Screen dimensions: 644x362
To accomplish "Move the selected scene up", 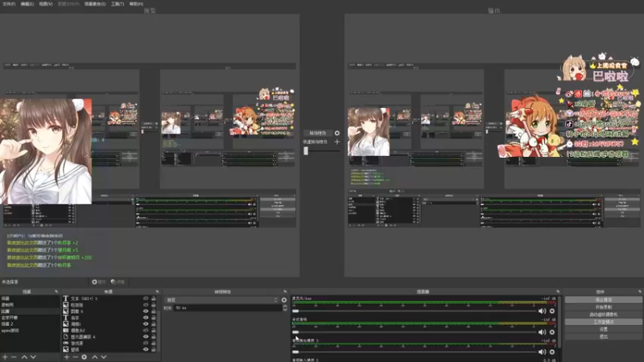I will (24, 357).
